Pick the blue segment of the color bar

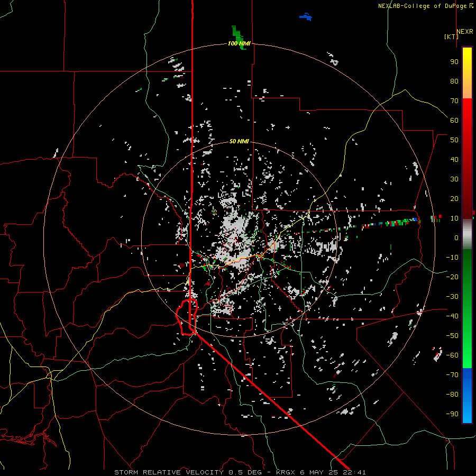(467, 395)
